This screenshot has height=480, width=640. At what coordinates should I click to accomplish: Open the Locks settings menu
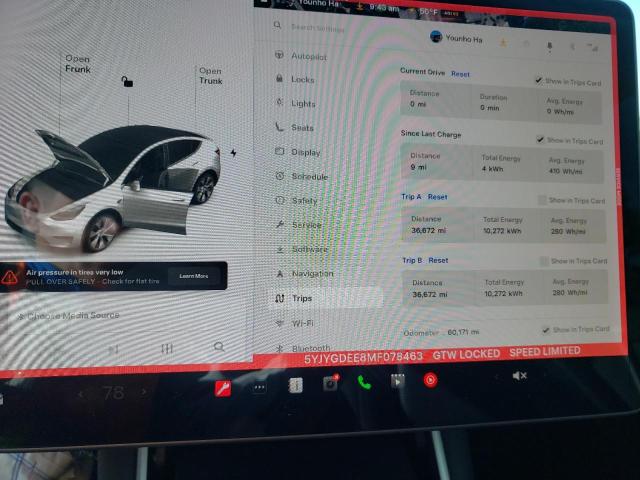click(295, 79)
